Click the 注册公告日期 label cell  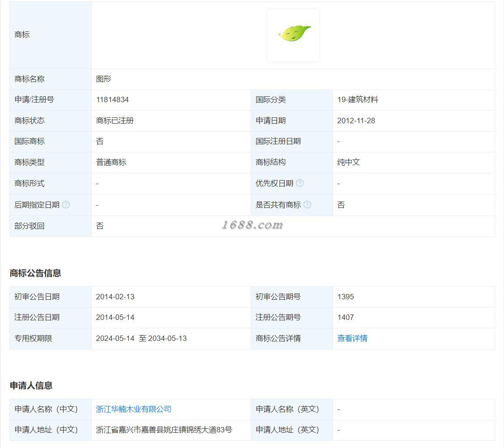[x=51, y=318]
